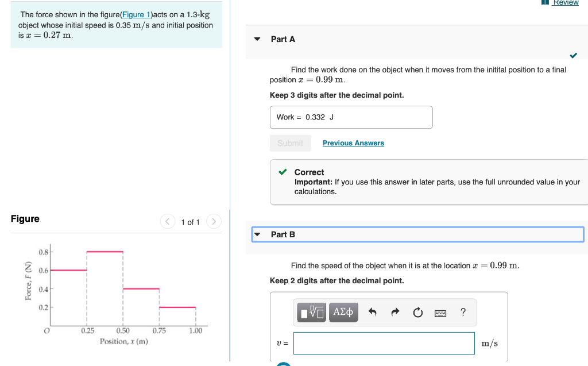Open keyboard shortcuts via keyboard icon

(440, 313)
